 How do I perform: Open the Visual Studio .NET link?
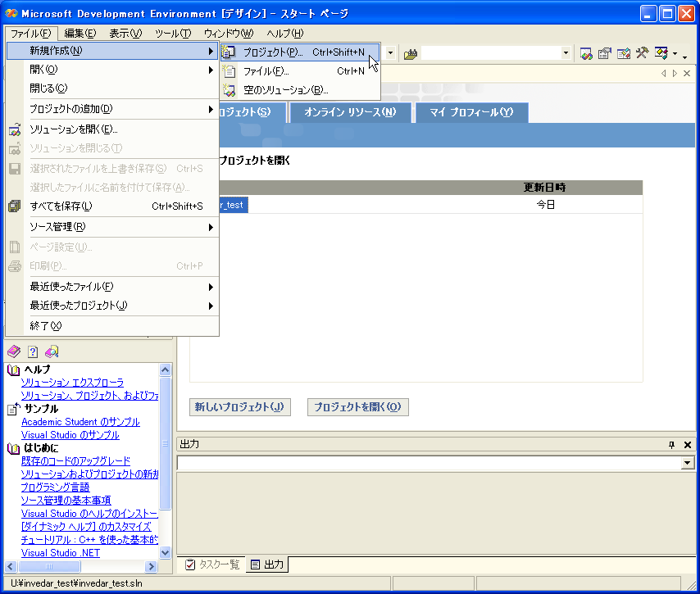[x=61, y=553]
